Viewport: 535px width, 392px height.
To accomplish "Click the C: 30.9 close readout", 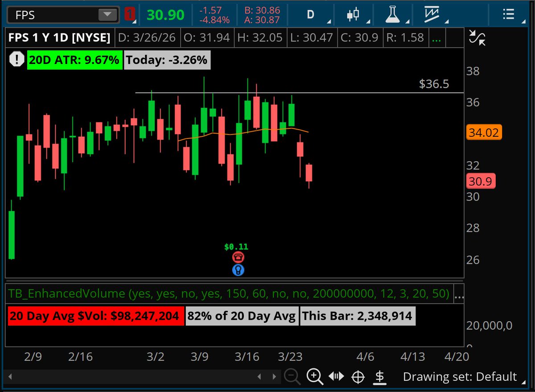I will pyautogui.click(x=361, y=38).
